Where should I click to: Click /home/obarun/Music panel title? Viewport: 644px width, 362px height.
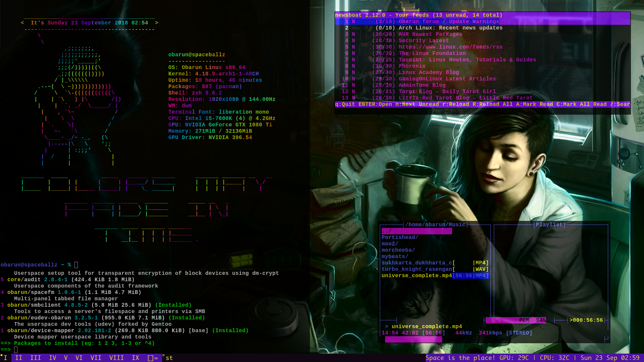435,225
